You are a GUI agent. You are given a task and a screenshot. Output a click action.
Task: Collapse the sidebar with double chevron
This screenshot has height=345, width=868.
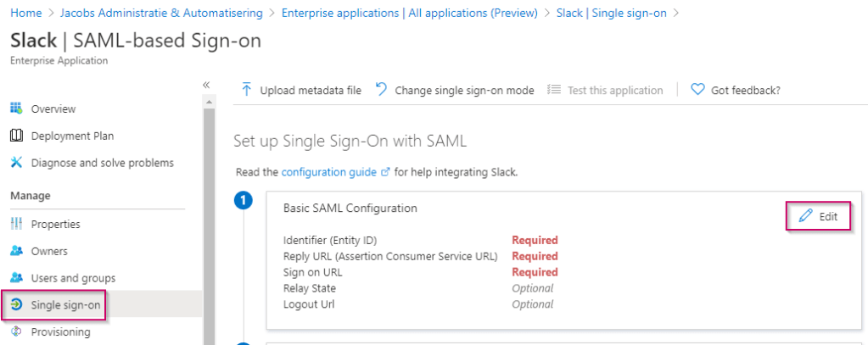coord(205,85)
